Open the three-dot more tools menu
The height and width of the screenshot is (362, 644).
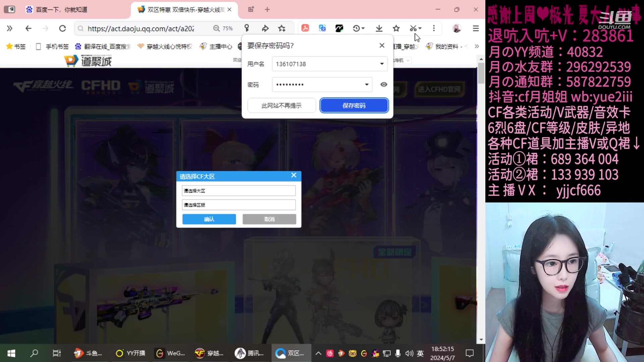(434, 28)
